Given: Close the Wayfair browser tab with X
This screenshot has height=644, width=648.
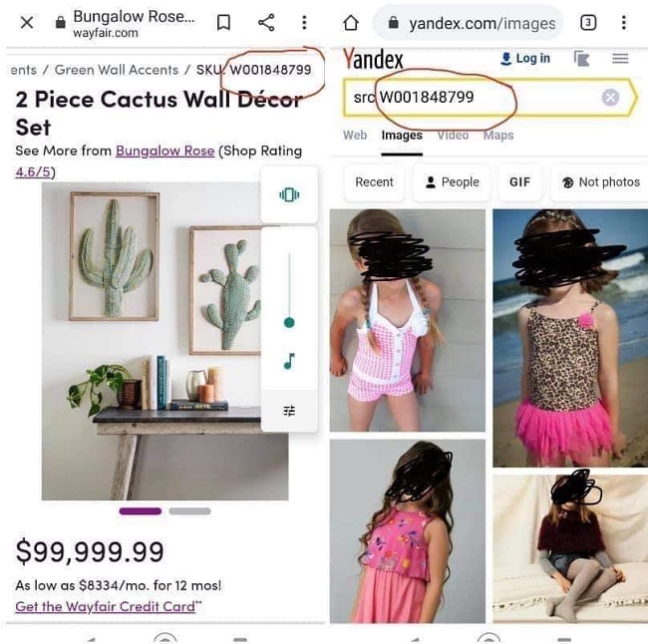Looking at the screenshot, I should (27, 22).
